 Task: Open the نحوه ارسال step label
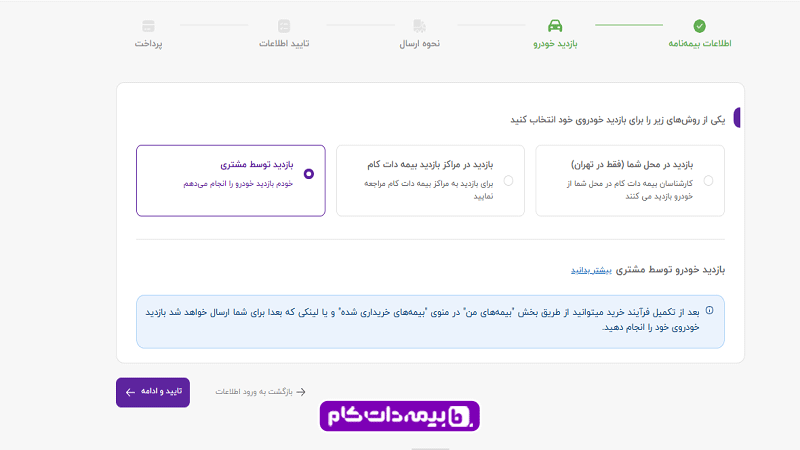pyautogui.click(x=419, y=43)
